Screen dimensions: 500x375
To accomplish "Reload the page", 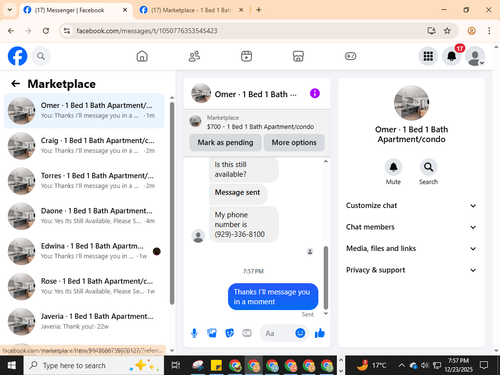I will click(x=46, y=31).
